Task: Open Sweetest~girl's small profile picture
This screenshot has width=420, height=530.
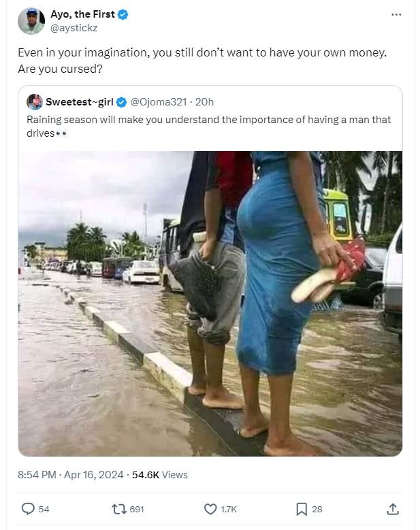Action: pos(35,102)
